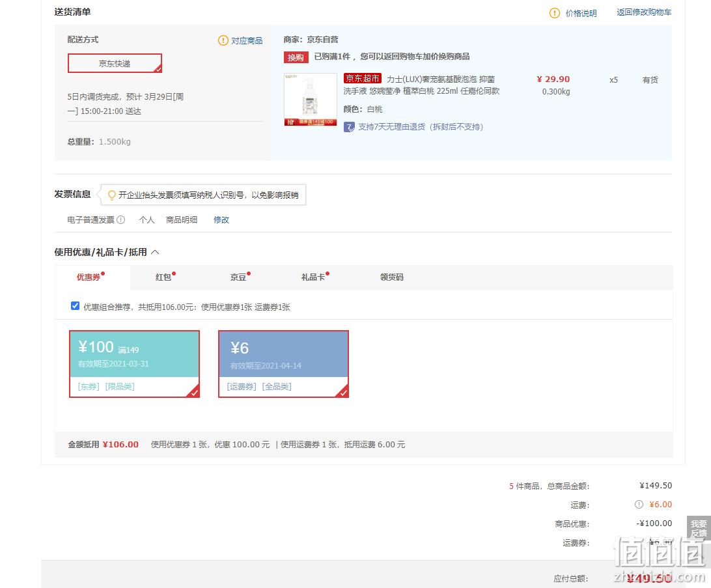Click the lightbulb tip icon in invoice info

coord(111,195)
